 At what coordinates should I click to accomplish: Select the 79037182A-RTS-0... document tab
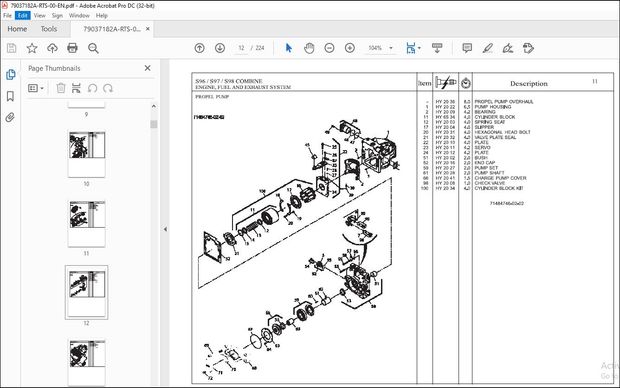[112, 29]
